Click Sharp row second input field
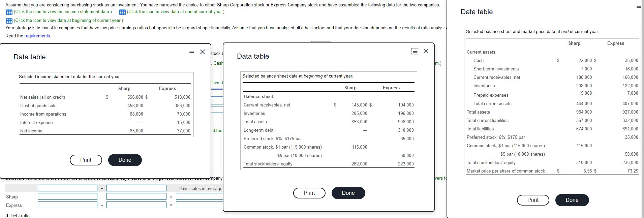 click(x=136, y=196)
